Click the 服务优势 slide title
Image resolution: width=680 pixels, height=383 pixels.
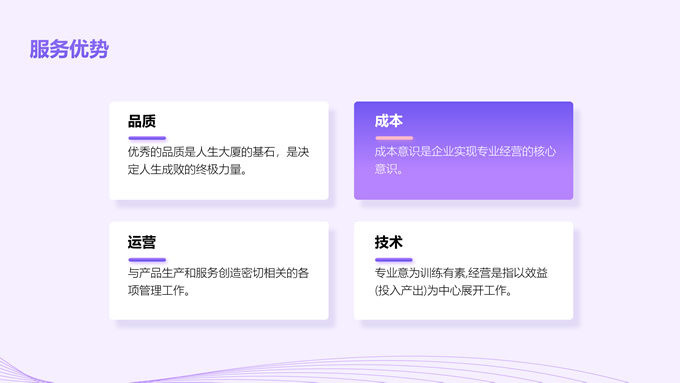(x=69, y=49)
